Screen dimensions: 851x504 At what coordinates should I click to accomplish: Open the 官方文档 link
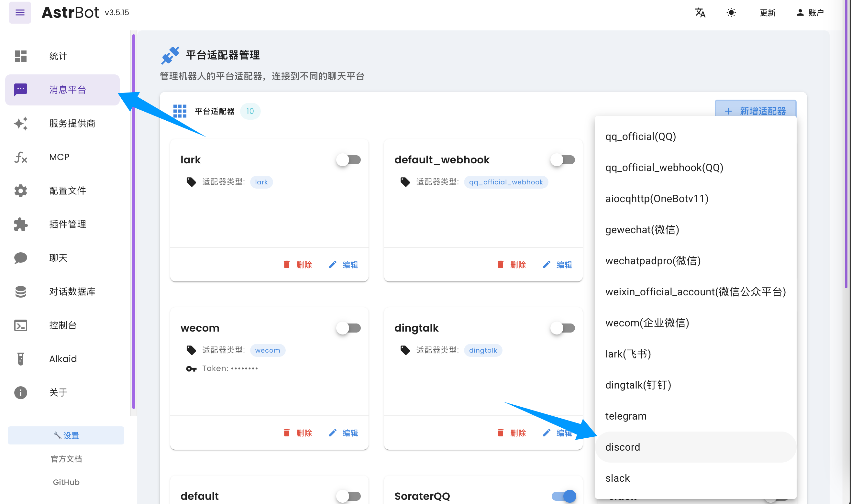pos(66,459)
